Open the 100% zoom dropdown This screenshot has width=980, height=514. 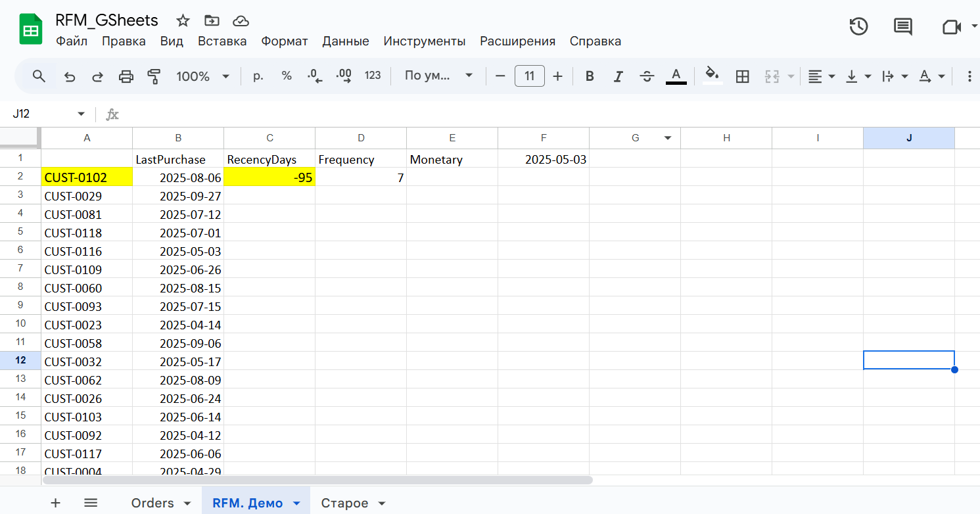[x=202, y=76]
